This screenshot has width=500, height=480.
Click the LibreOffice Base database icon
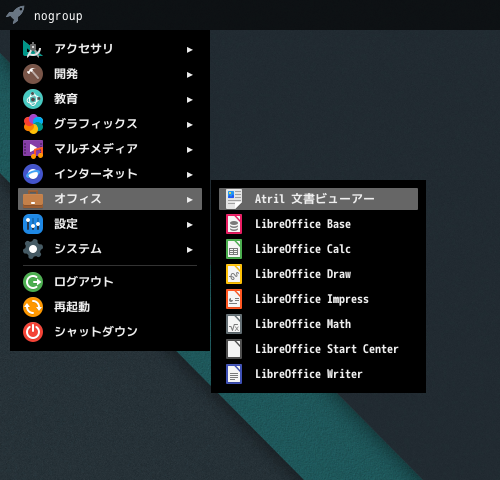pyautogui.click(x=234, y=224)
